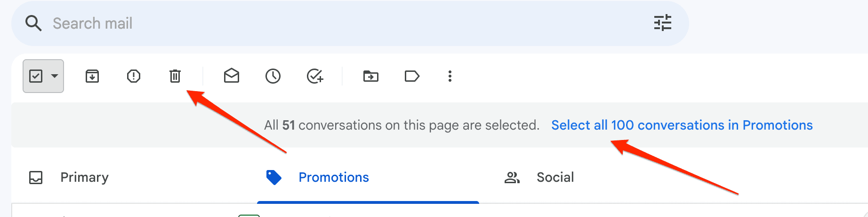Click the blue tag icon on Promotions

click(273, 178)
